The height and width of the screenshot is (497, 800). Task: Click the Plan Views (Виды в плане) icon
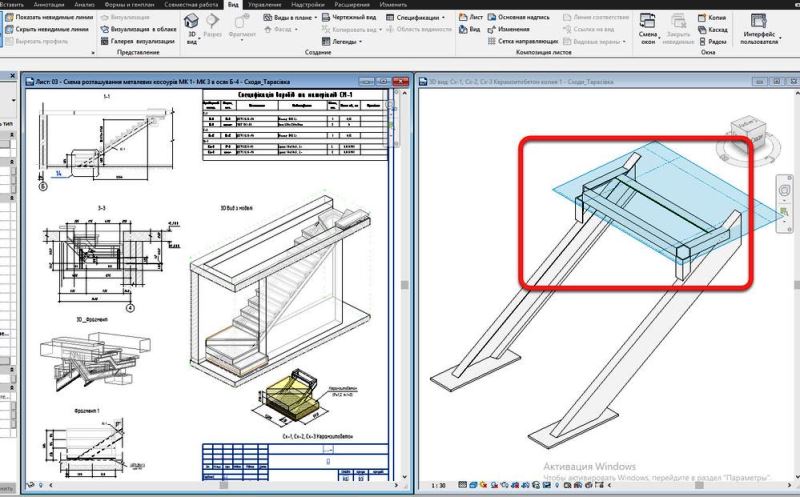[267, 17]
